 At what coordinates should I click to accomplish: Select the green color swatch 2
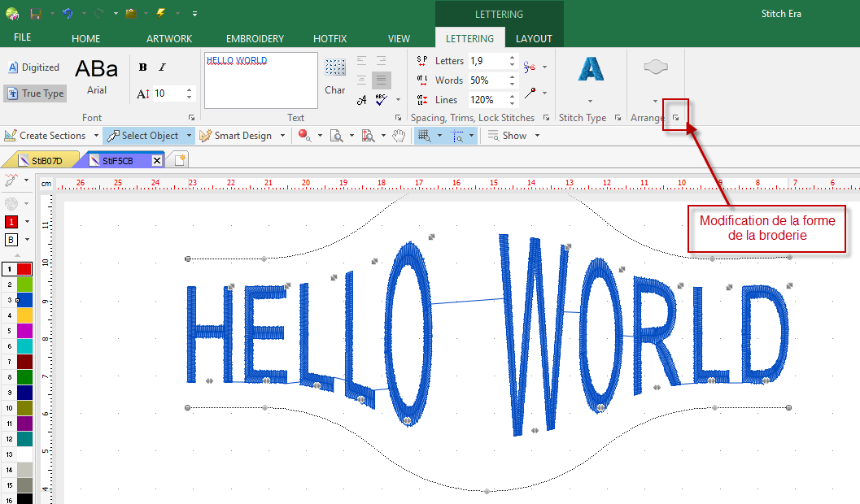click(x=24, y=285)
